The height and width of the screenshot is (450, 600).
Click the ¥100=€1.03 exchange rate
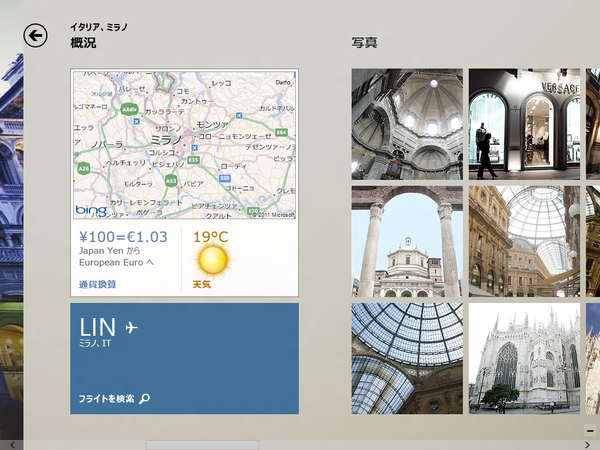coord(123,237)
